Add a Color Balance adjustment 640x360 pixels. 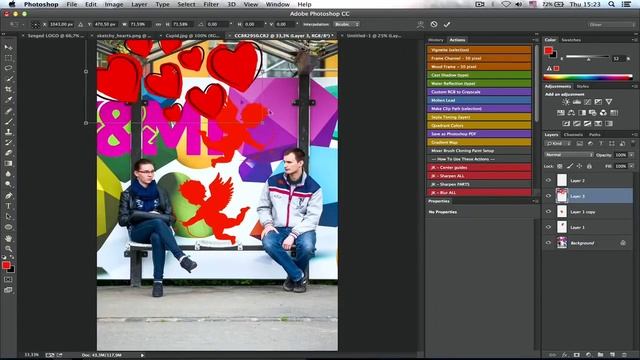(x=571, y=113)
